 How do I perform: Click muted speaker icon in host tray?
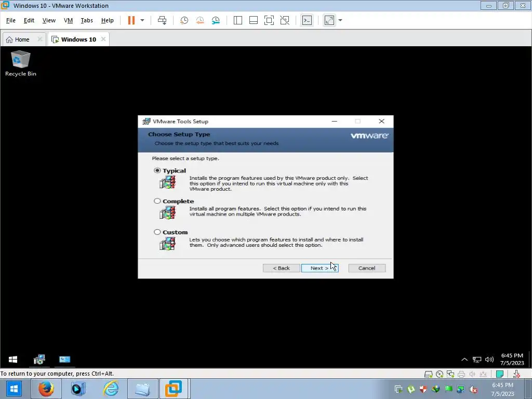473,389
